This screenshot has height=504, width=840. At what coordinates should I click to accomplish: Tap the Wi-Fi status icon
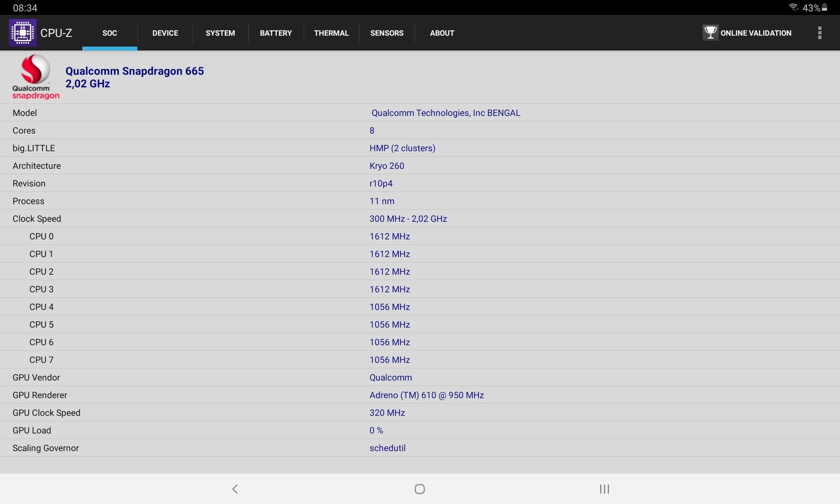point(794,7)
